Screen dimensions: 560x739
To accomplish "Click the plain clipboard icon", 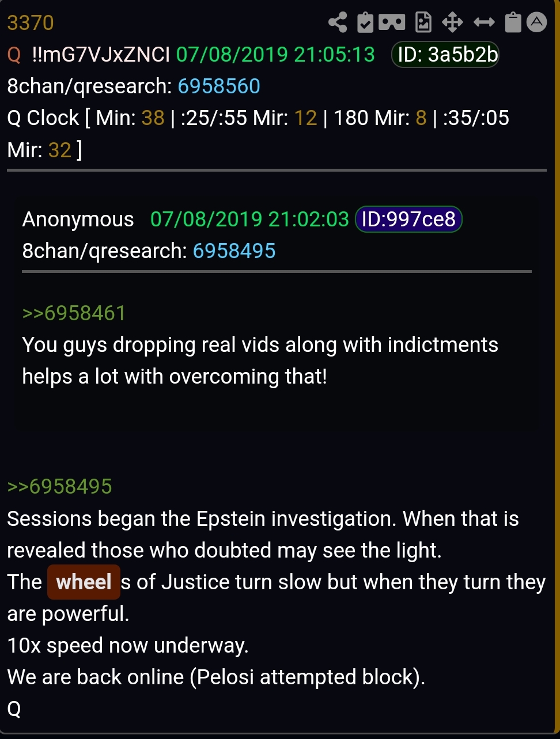I will 513,22.
